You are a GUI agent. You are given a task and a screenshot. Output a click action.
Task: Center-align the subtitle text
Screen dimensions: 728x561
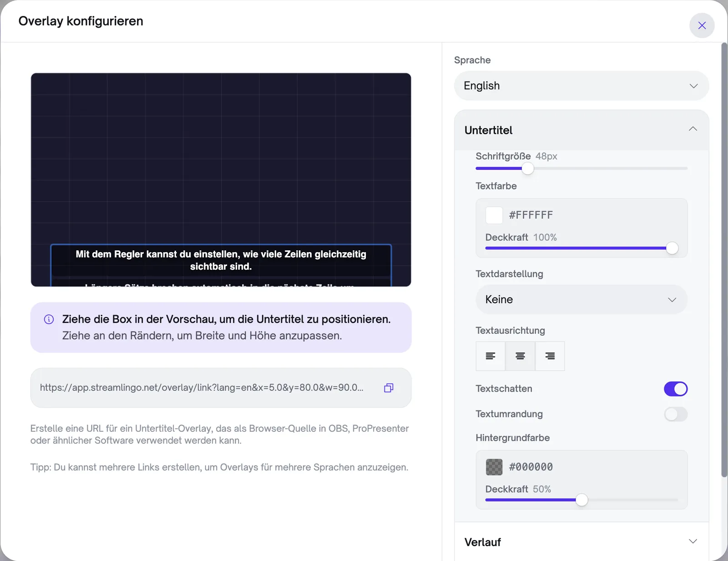[x=520, y=356]
